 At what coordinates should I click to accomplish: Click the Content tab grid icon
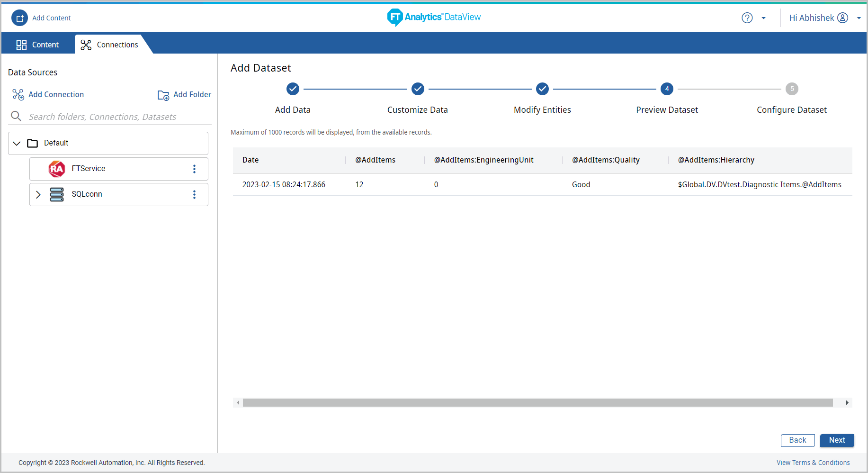pyautogui.click(x=21, y=45)
